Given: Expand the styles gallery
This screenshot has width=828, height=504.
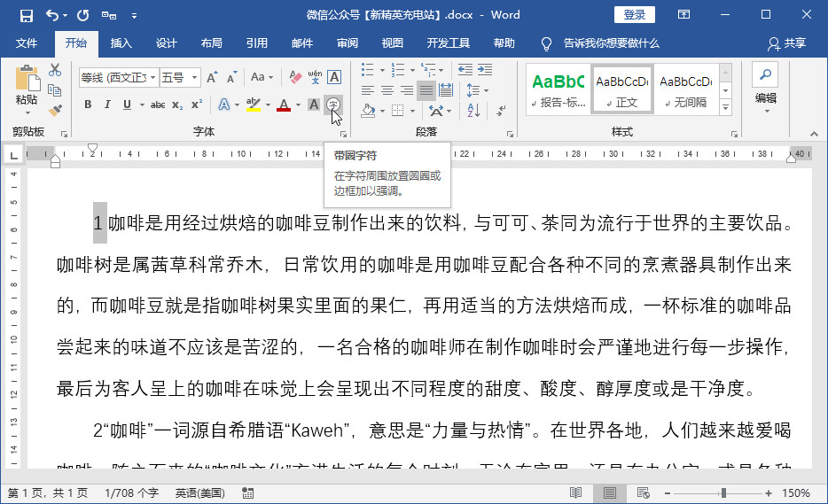Looking at the screenshot, I should point(726,108).
